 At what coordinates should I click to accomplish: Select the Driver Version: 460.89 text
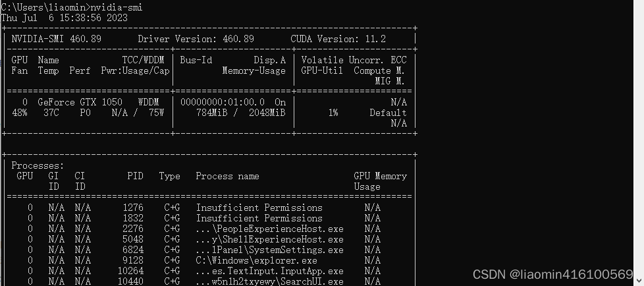pos(196,39)
